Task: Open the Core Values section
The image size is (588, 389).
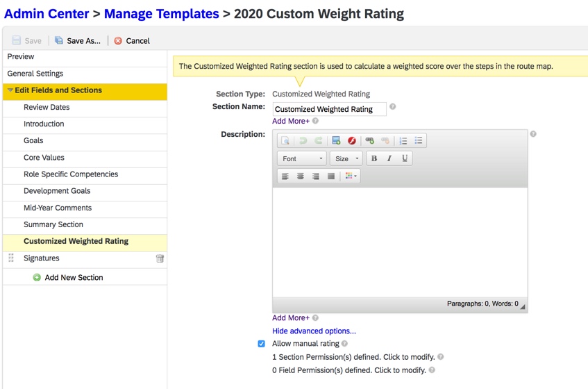Action: pos(44,158)
